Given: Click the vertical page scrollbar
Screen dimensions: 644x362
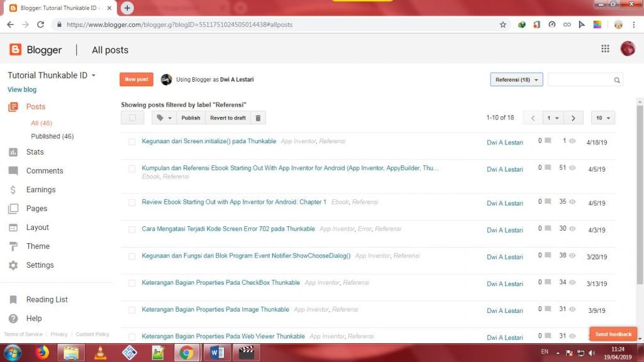Looking at the screenshot, I should click(640, 189).
